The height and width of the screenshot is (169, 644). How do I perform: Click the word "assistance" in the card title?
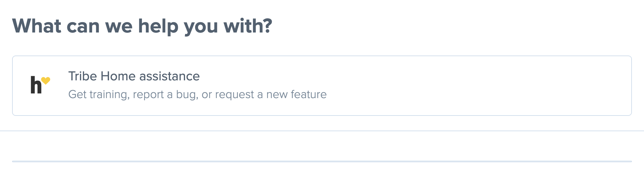(169, 76)
